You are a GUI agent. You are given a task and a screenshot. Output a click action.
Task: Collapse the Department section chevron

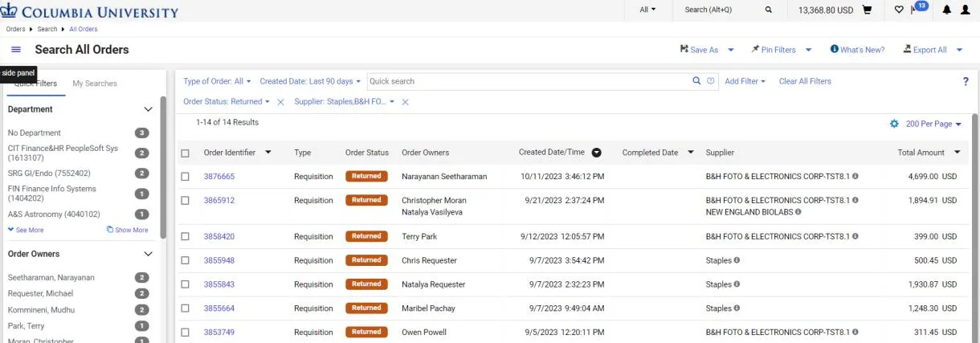(148, 109)
